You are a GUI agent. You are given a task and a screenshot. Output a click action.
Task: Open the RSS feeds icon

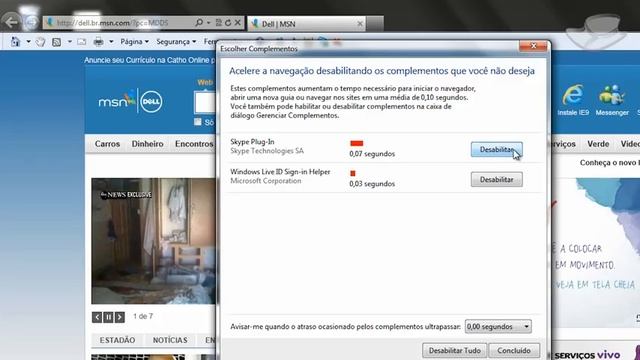(57, 42)
